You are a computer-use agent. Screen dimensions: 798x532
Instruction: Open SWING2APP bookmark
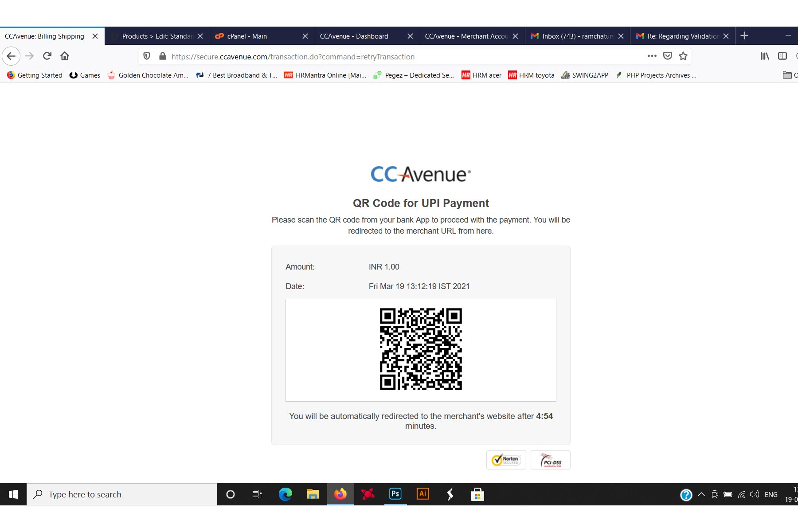(585, 75)
